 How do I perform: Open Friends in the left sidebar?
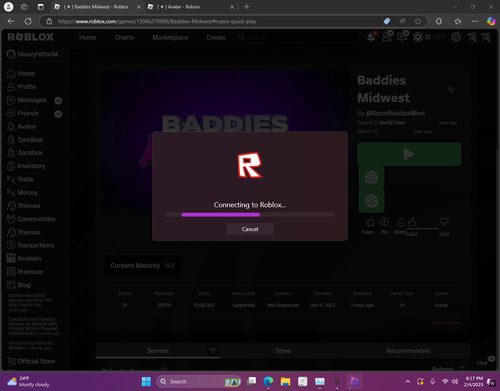coord(23,113)
